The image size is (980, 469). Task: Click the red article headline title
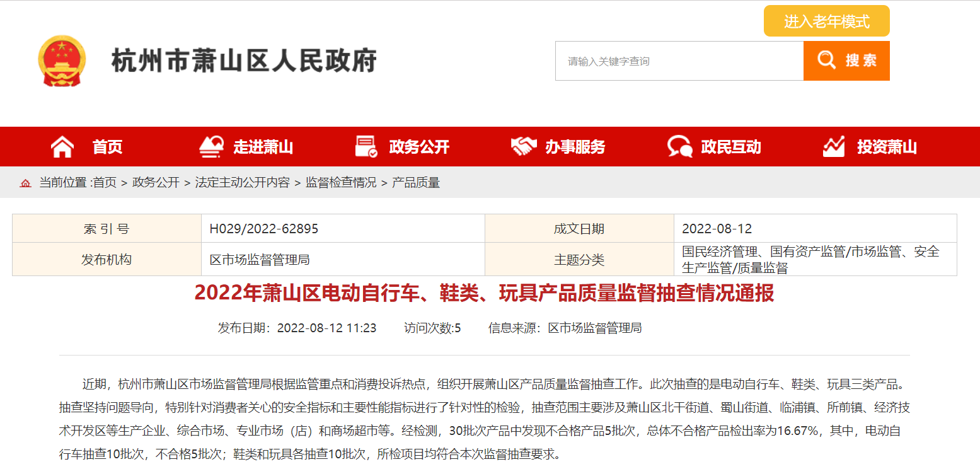click(x=484, y=293)
